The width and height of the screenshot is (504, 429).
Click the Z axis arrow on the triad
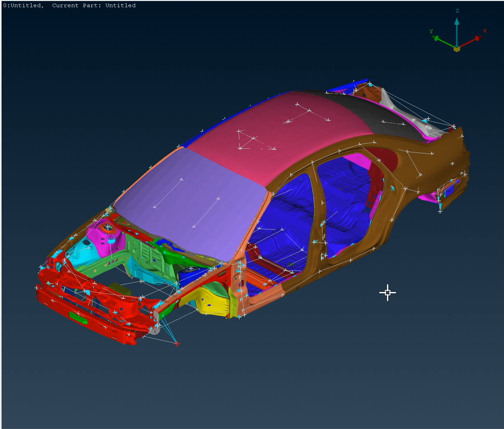pos(456,23)
